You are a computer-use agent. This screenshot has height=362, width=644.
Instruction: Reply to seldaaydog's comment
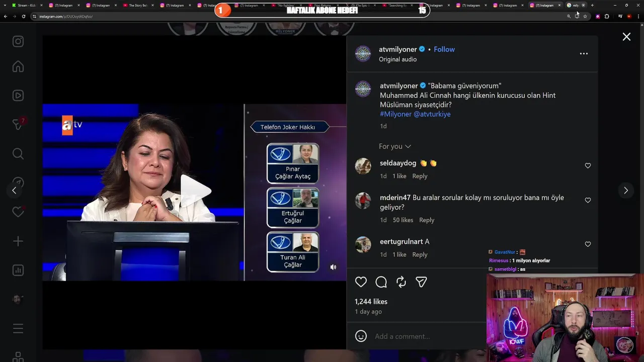(420, 176)
